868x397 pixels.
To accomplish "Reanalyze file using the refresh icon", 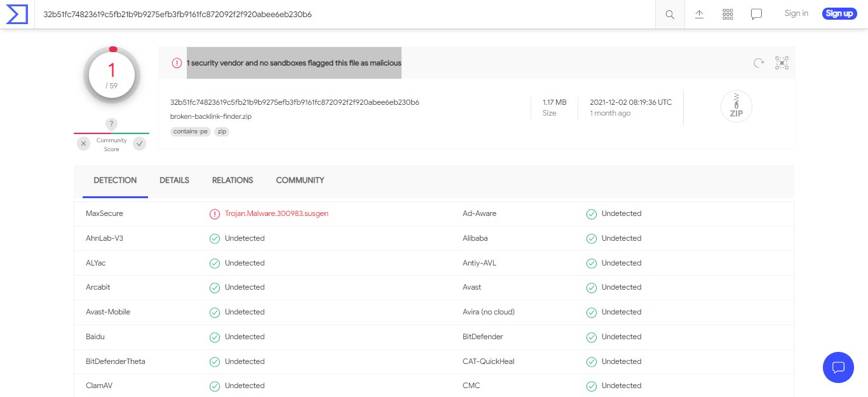I will click(x=759, y=63).
